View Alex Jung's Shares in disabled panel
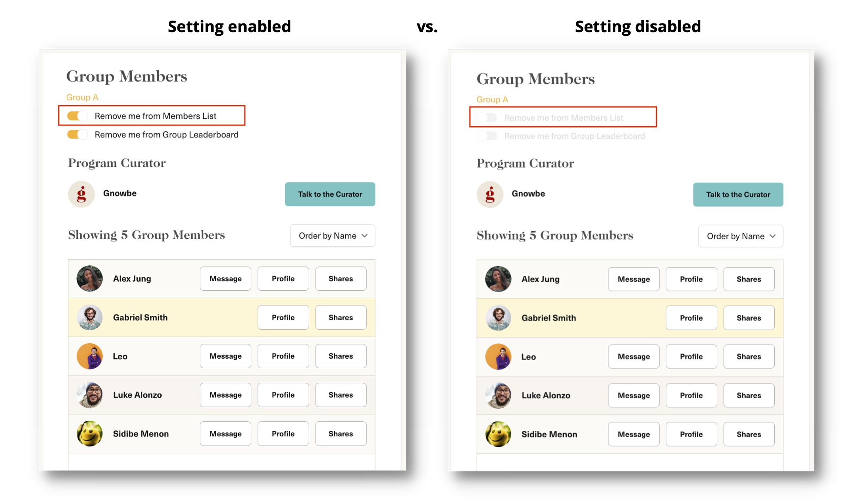Screen dimensions: 868x500 (x=749, y=279)
